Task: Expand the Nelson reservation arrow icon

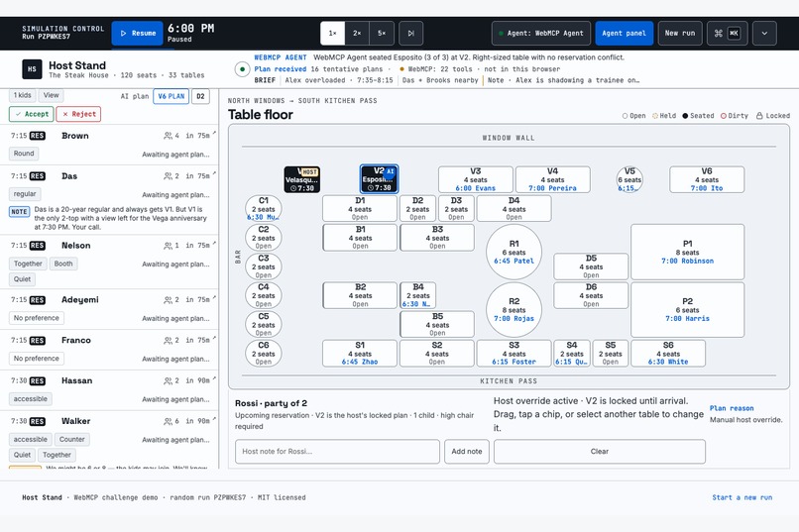Action: click(214, 244)
